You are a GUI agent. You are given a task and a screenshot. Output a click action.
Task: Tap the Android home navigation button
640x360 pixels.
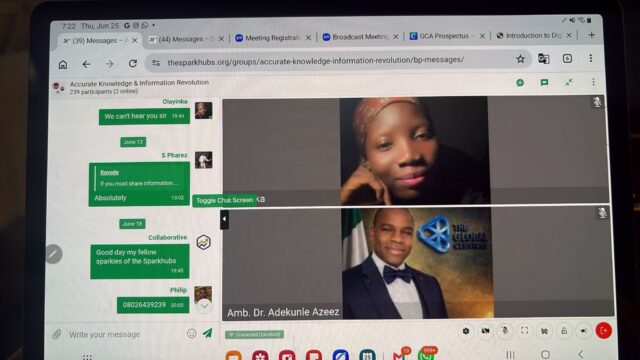[x=545, y=354]
